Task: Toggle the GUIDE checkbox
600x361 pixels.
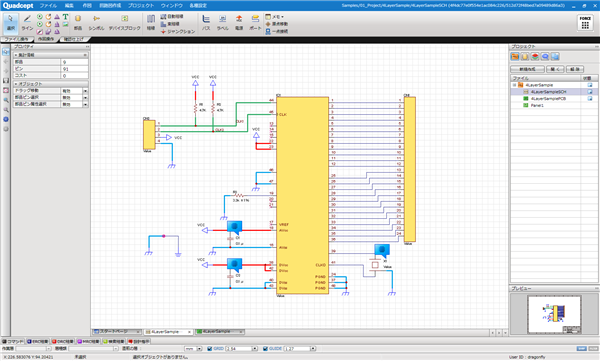Action: coord(265,349)
